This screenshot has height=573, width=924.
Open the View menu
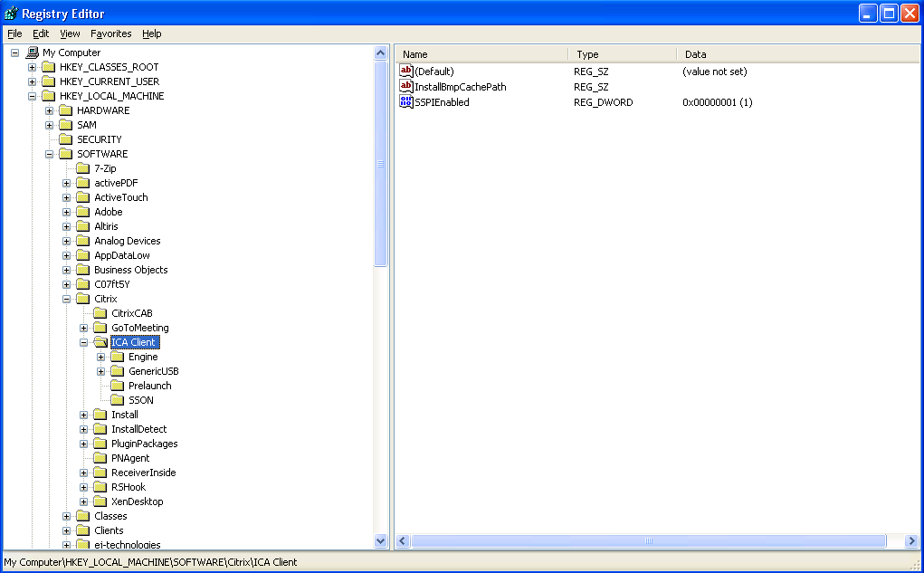click(x=70, y=33)
